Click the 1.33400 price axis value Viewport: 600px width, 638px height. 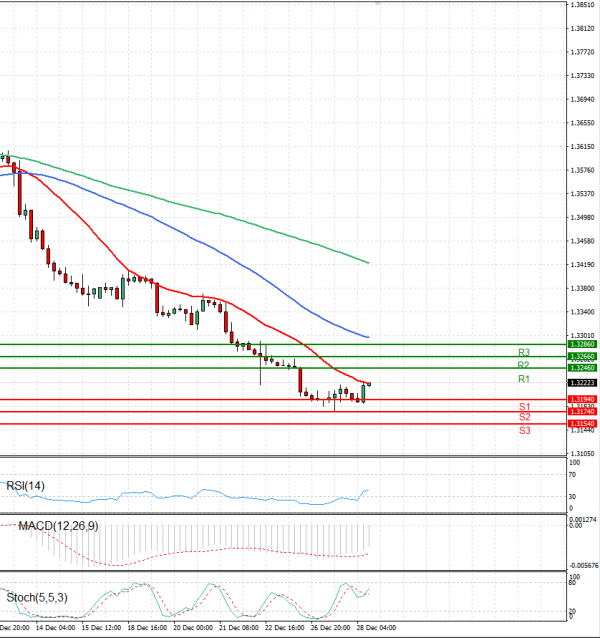pyautogui.click(x=583, y=312)
